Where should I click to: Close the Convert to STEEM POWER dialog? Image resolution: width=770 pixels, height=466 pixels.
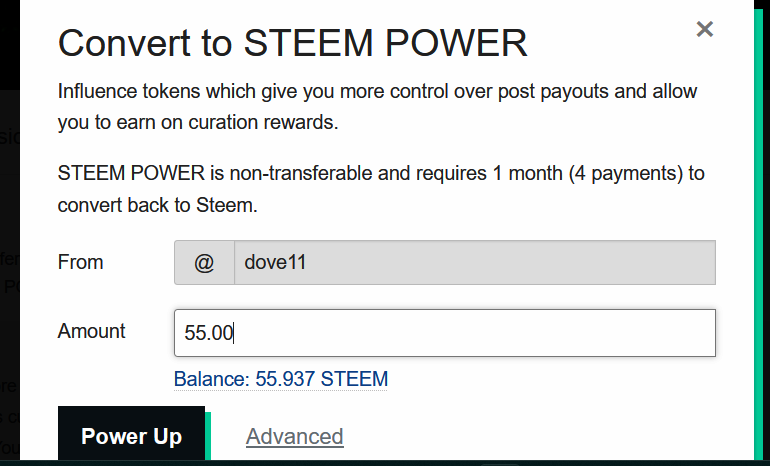click(x=705, y=29)
